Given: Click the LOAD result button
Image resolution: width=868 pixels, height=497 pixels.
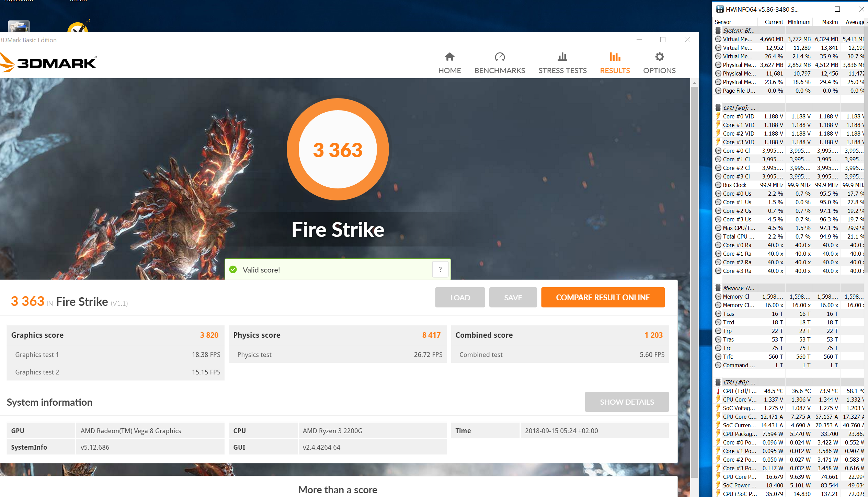Looking at the screenshot, I should (460, 298).
